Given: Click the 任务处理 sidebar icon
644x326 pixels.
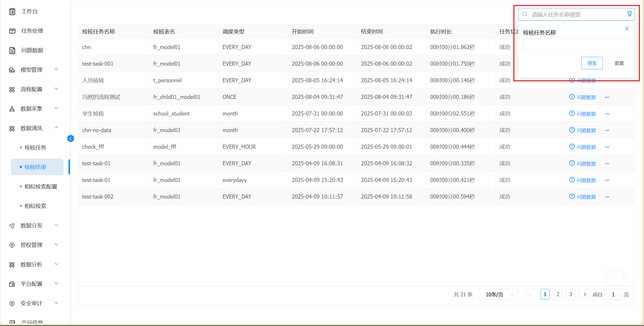Looking at the screenshot, I should coord(12,31).
